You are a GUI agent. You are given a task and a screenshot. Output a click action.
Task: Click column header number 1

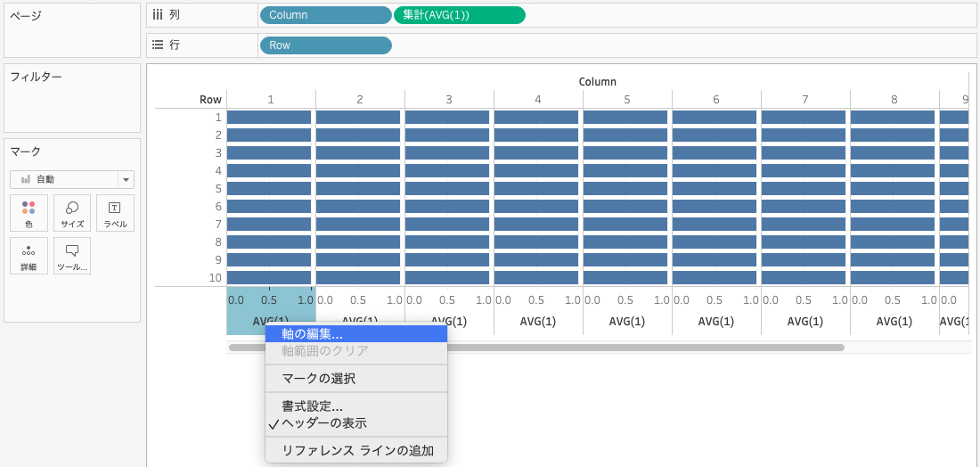point(271,100)
